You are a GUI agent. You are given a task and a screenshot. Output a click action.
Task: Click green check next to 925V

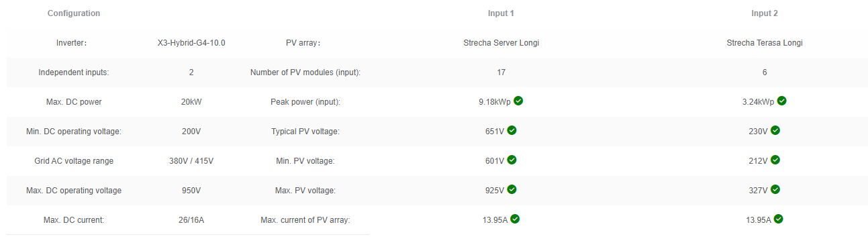click(x=512, y=189)
